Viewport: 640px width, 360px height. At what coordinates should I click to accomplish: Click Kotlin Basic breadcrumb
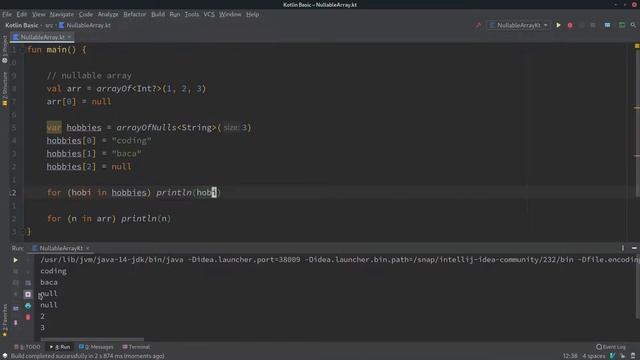coord(21,25)
